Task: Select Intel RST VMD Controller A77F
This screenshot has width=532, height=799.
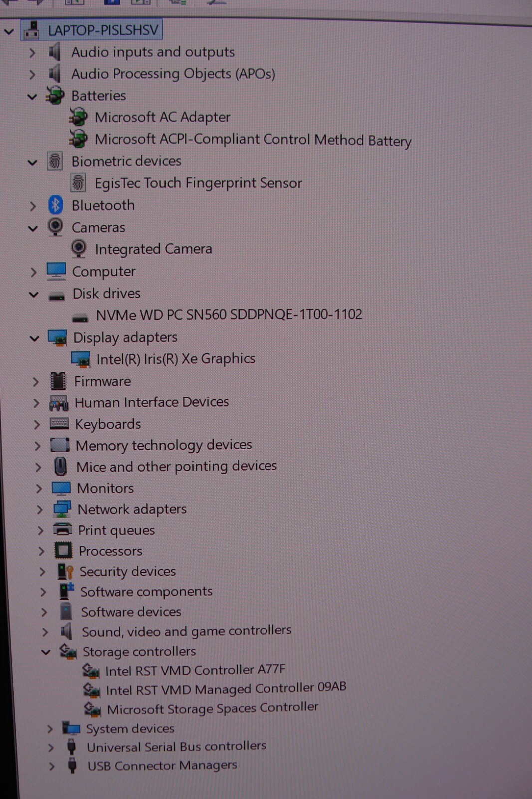Action: pyautogui.click(x=195, y=670)
